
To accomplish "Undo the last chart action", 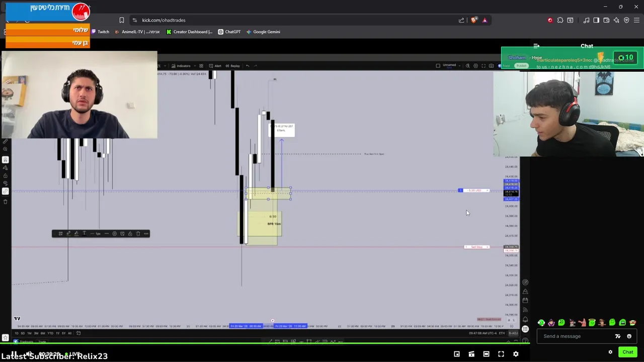I will tap(247, 66).
